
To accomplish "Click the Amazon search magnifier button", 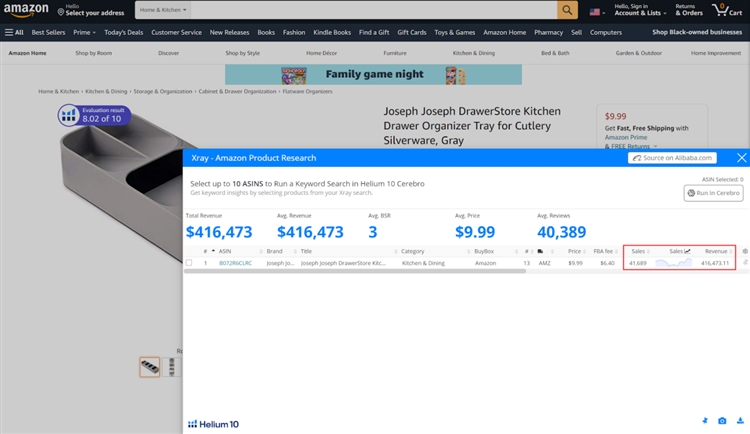I will 567,11.
